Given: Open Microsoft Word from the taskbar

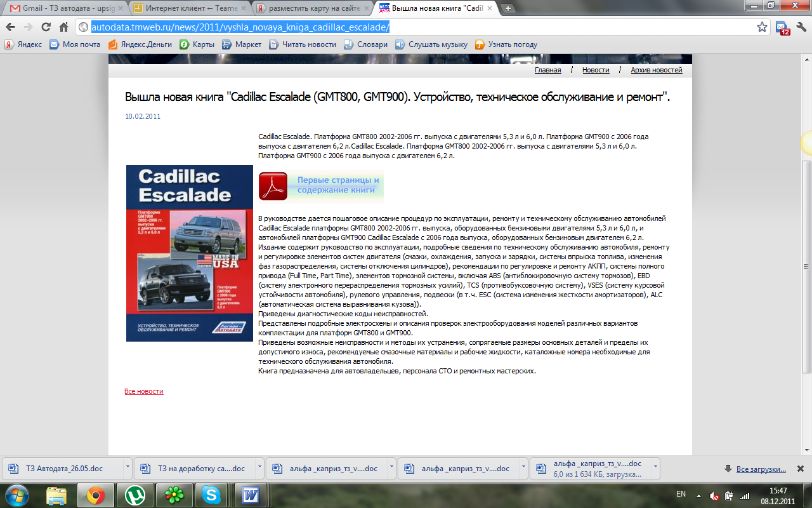Looking at the screenshot, I should point(251,495).
